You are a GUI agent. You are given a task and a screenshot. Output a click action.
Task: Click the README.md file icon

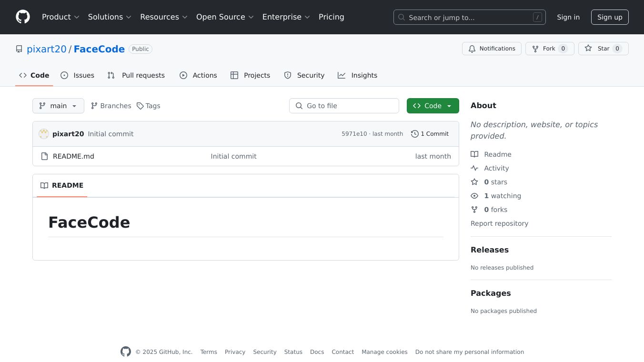(44, 156)
